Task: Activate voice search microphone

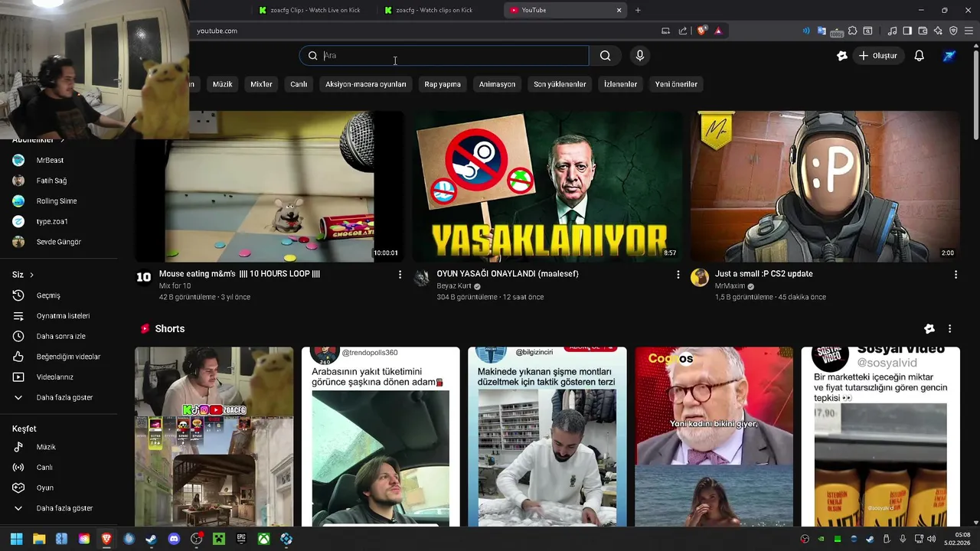Action: (x=640, y=55)
